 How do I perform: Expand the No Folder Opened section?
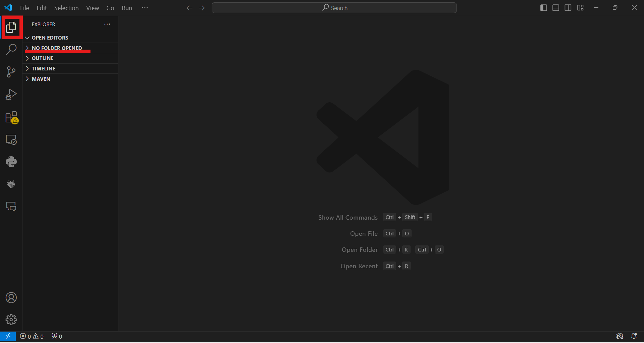pos(70,48)
